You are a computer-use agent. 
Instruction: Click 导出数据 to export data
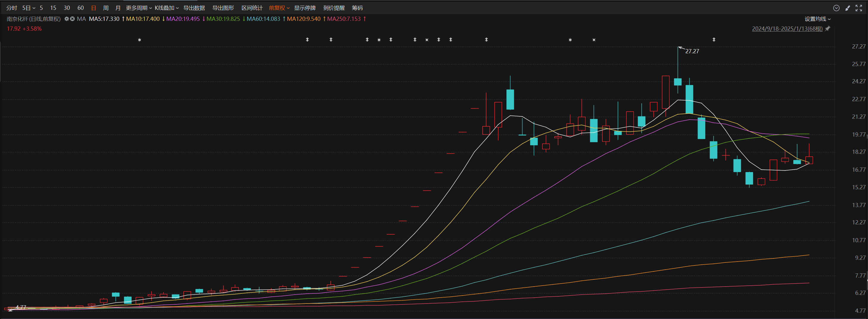(x=194, y=8)
